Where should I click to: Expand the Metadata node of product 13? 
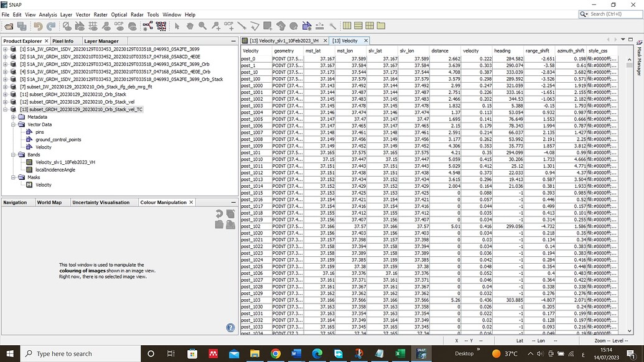[x=14, y=116]
